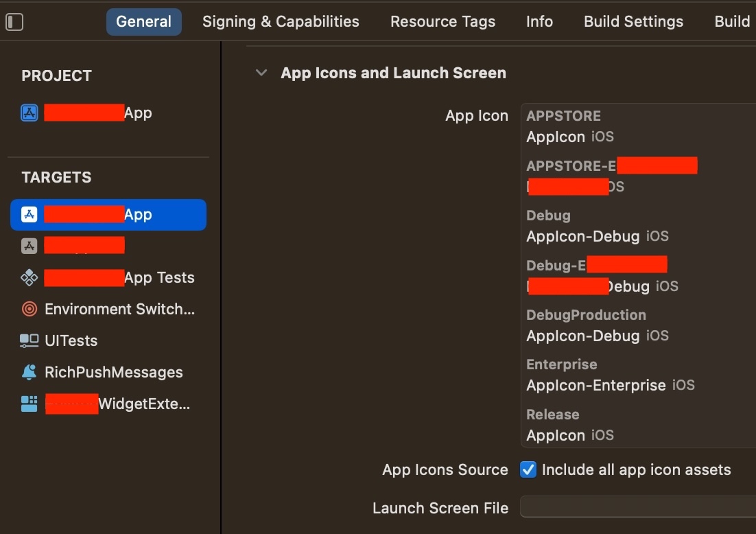Select the DebugProduction AppIcon-Debug entry

(x=598, y=335)
